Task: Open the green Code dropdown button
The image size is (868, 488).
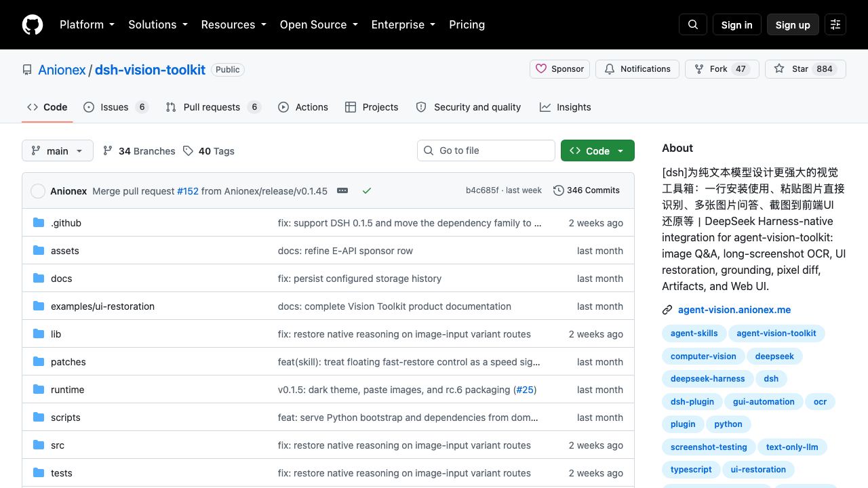Action: coord(597,150)
